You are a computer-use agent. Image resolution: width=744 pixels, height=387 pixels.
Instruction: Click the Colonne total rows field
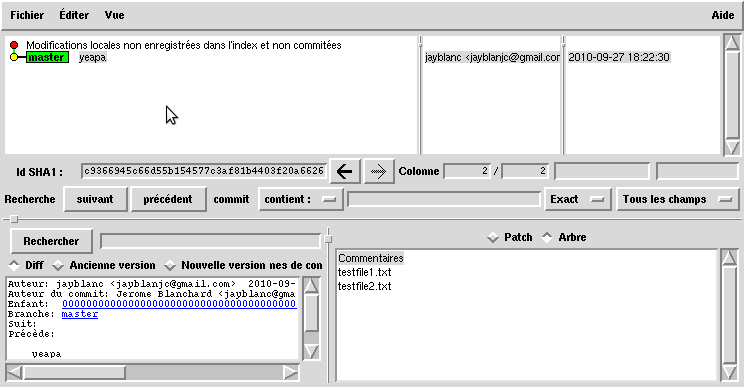point(525,171)
